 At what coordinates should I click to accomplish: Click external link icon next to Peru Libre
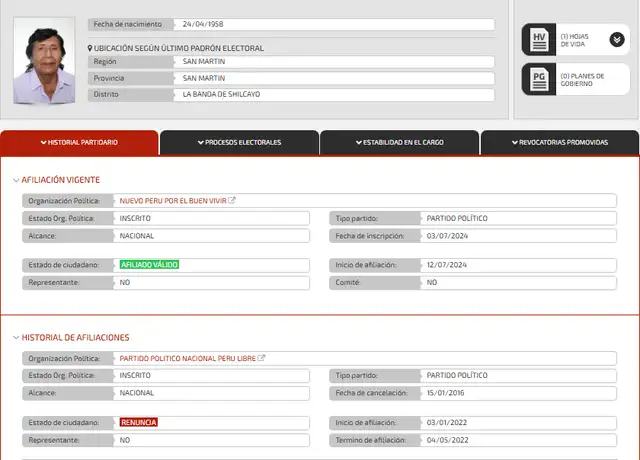(262, 357)
